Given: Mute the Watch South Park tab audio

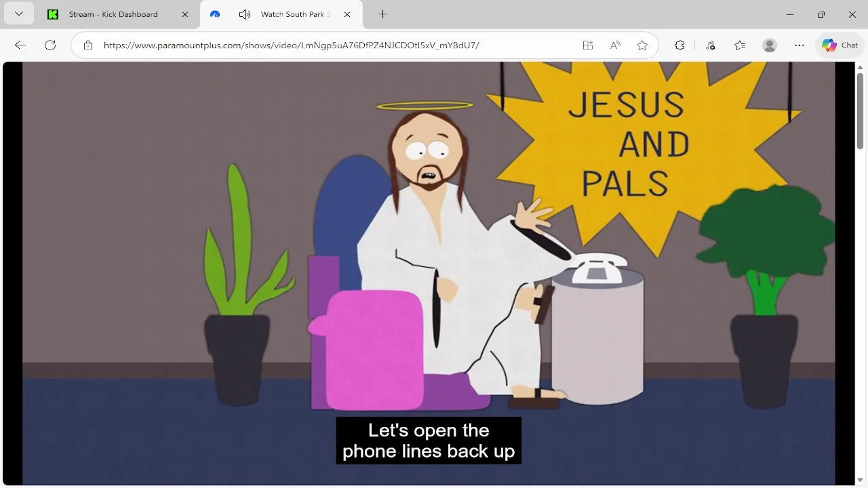Looking at the screenshot, I should coord(245,14).
